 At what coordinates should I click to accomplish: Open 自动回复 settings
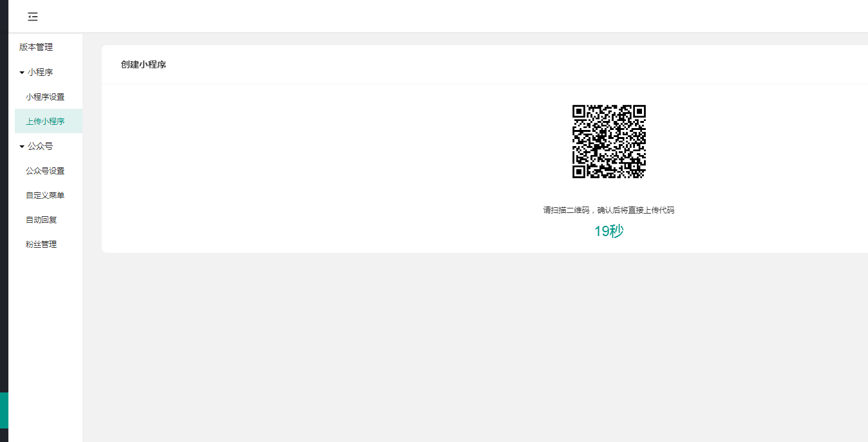(x=41, y=220)
